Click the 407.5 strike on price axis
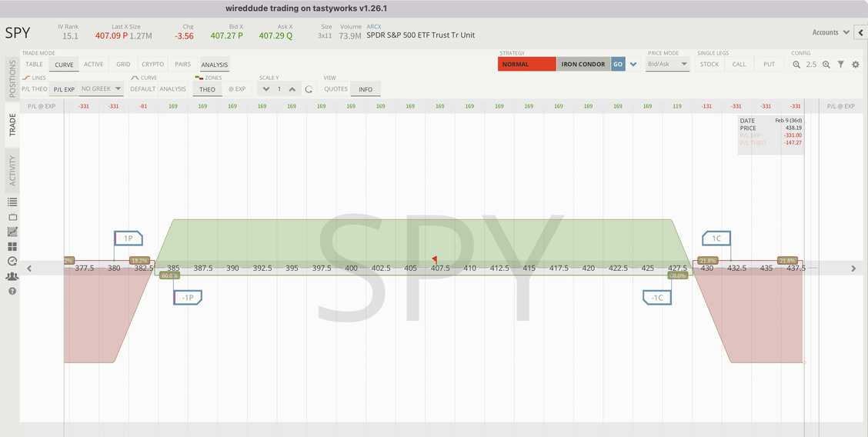The height and width of the screenshot is (437, 868). point(440,269)
